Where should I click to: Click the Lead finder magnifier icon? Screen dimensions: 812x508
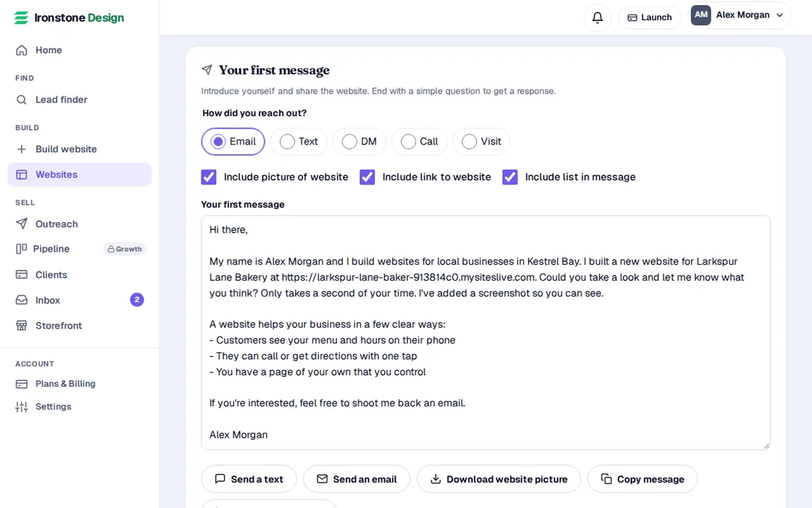click(x=21, y=99)
